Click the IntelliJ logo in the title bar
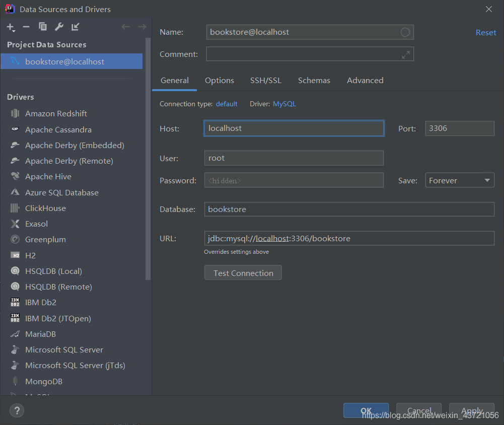 [x=10, y=9]
